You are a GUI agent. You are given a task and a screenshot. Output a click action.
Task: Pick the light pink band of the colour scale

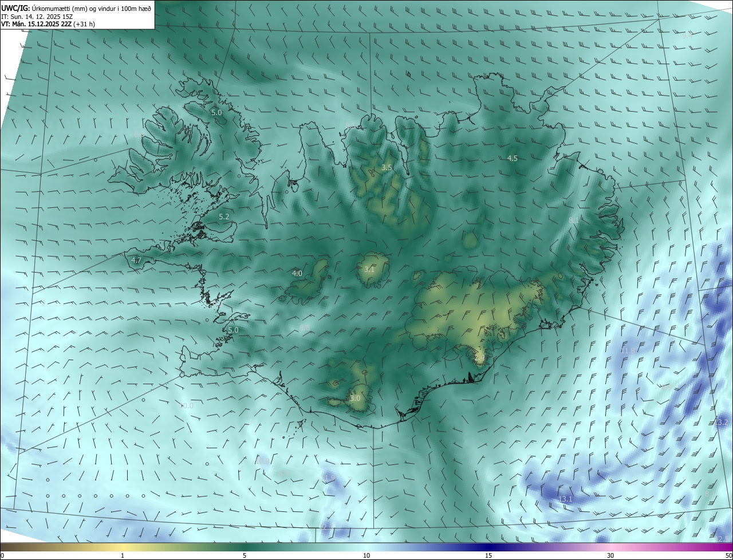coord(610,547)
